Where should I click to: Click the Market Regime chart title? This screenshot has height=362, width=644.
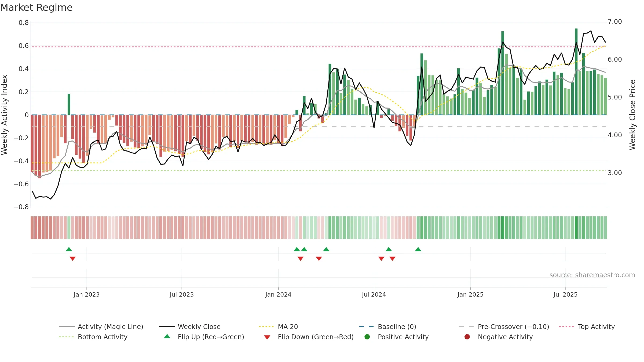click(36, 8)
